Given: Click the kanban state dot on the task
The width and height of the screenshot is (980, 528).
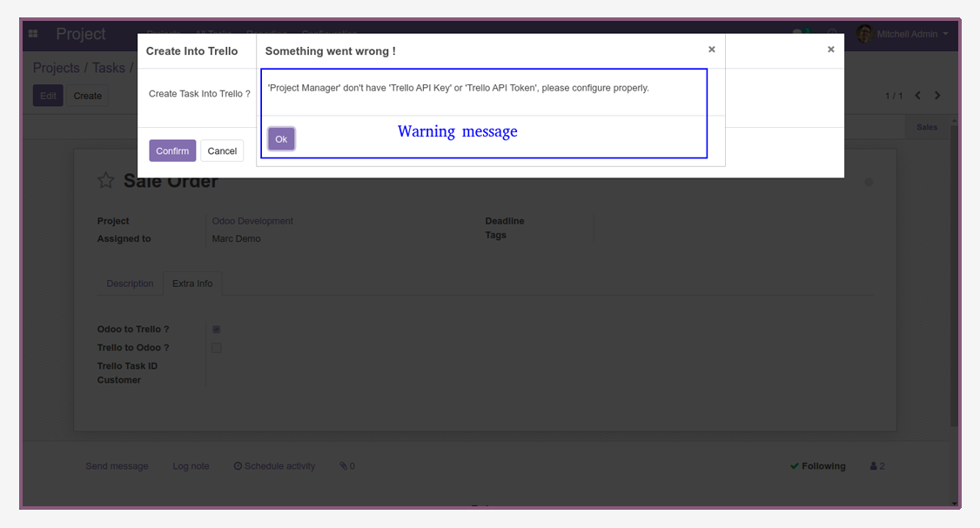Looking at the screenshot, I should click(x=869, y=183).
